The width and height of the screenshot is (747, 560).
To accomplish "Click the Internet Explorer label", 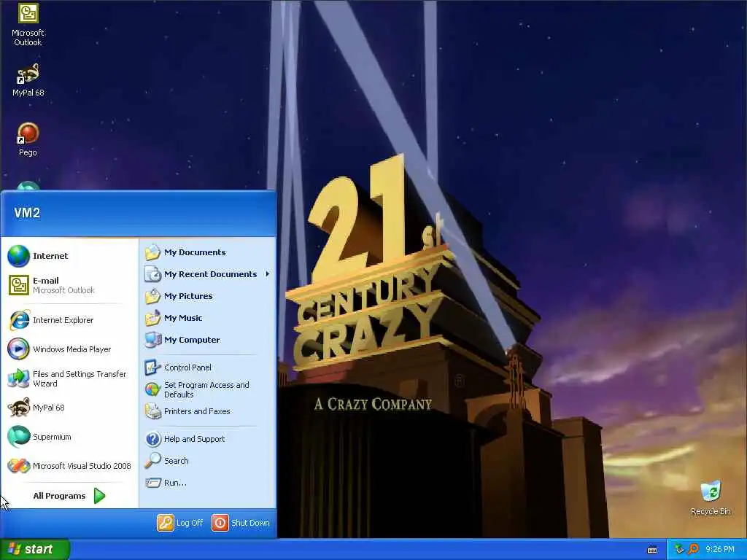I will point(63,320).
